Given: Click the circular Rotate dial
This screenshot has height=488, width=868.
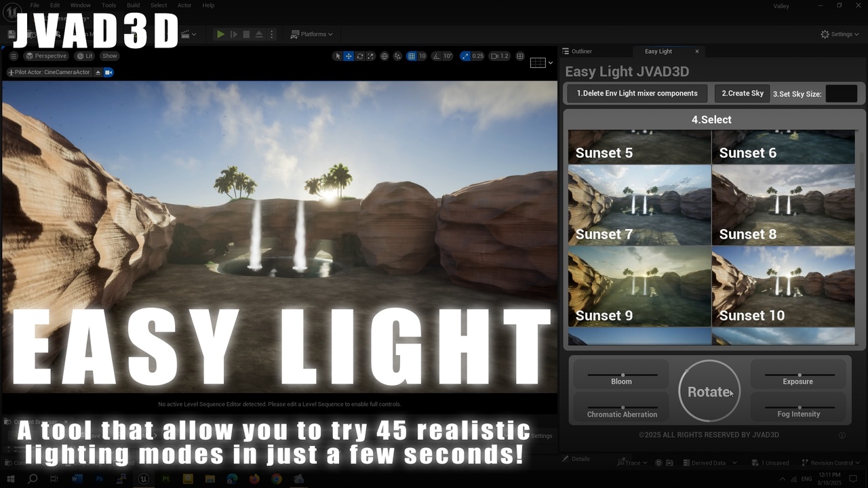Looking at the screenshot, I should click(x=709, y=391).
